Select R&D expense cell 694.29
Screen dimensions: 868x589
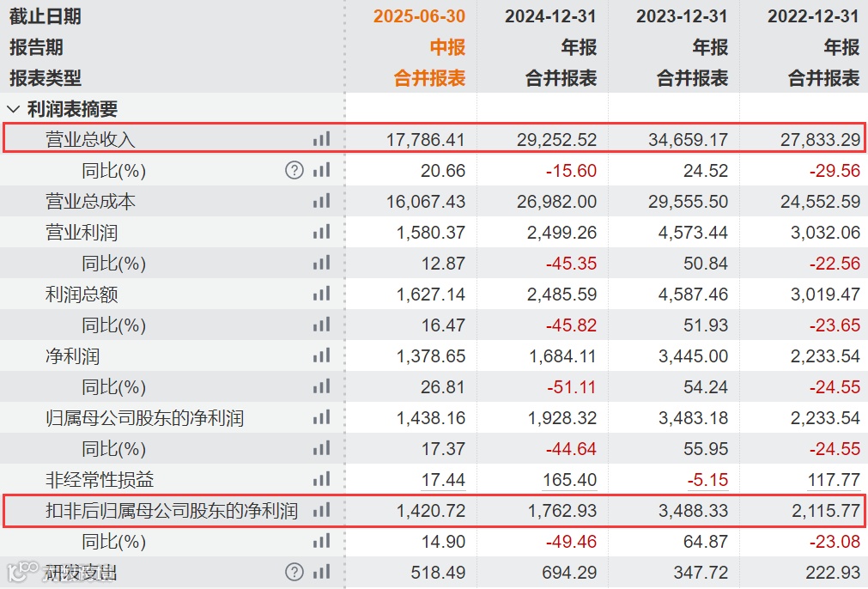(x=569, y=573)
